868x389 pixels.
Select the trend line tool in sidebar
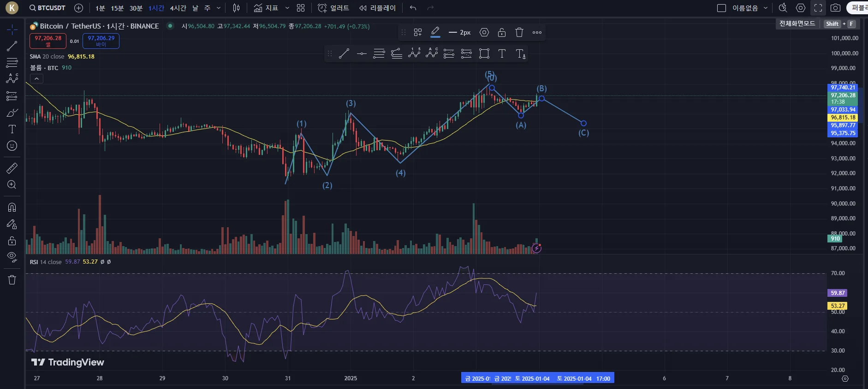[12, 46]
